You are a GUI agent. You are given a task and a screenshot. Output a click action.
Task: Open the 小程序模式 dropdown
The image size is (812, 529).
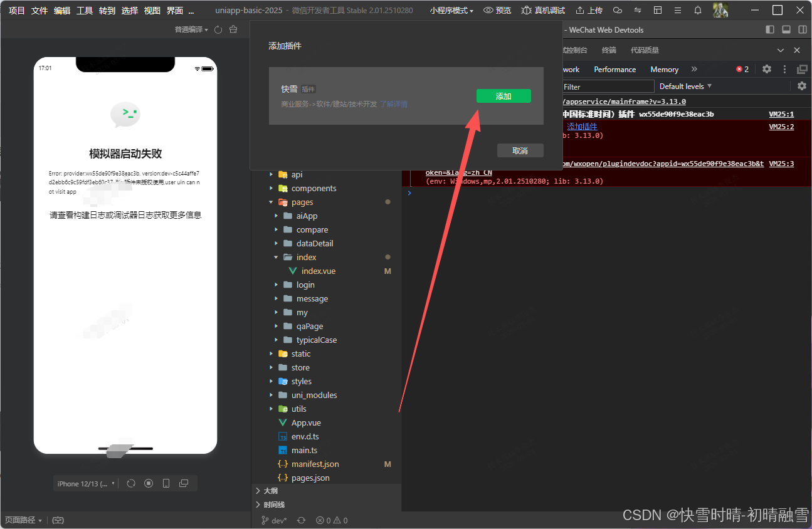[451, 11]
